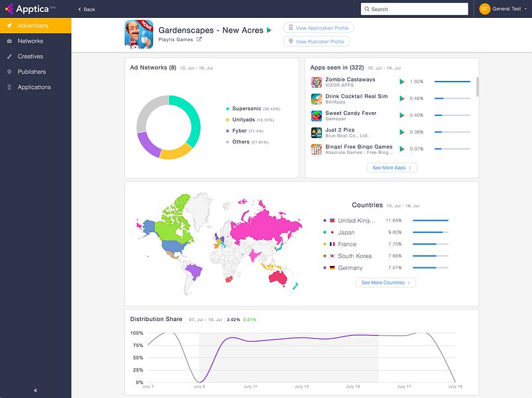Click Sweet Candy Fever app icon
The width and height of the screenshot is (532, 398).
(x=317, y=116)
